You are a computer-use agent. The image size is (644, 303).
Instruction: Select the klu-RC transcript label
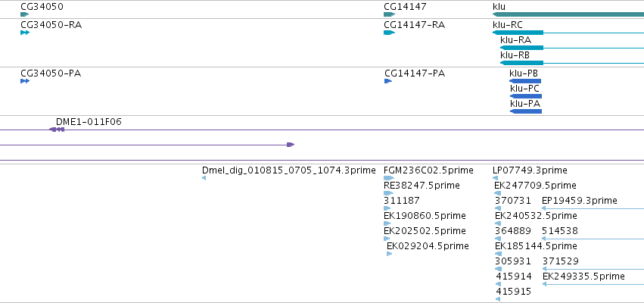(508, 25)
